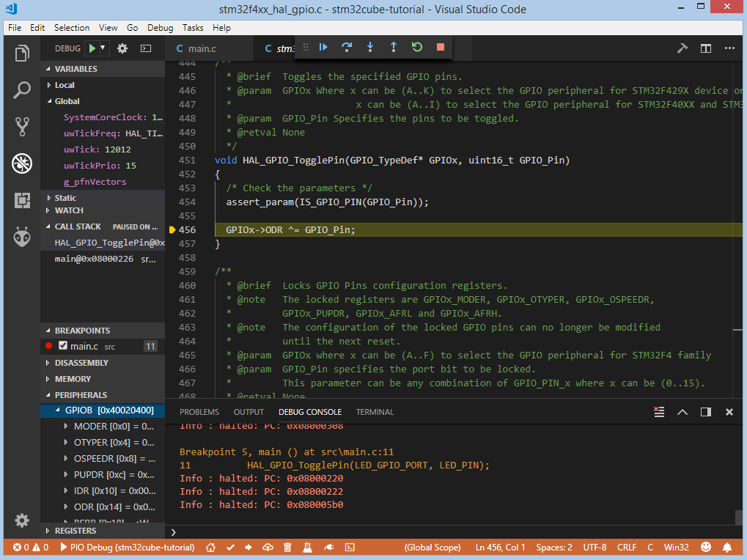Viewport: 747px width, 560px height.
Task: Grab the debug toolbar drag handle
Action: (x=306, y=47)
